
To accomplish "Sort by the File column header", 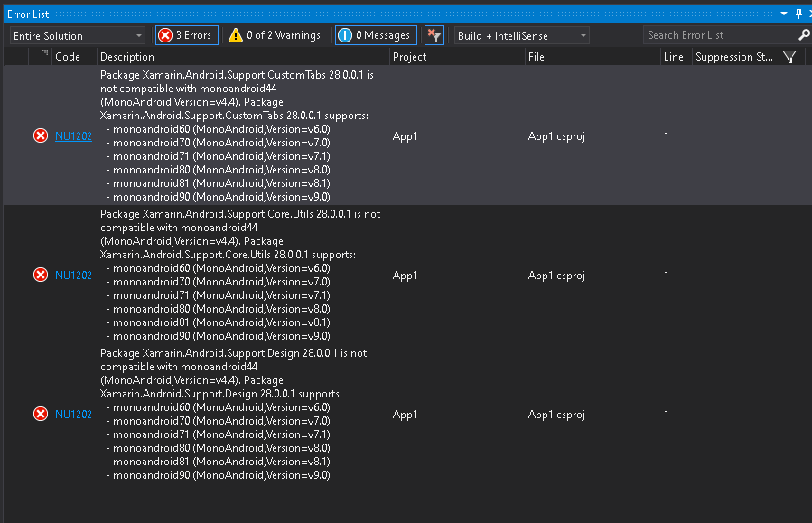I will [x=593, y=57].
